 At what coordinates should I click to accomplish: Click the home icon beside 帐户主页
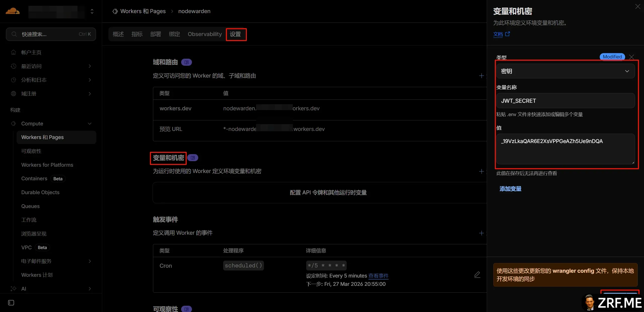tap(14, 52)
